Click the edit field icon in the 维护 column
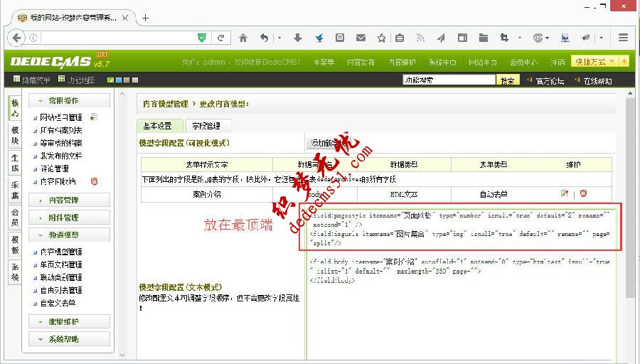 point(565,193)
